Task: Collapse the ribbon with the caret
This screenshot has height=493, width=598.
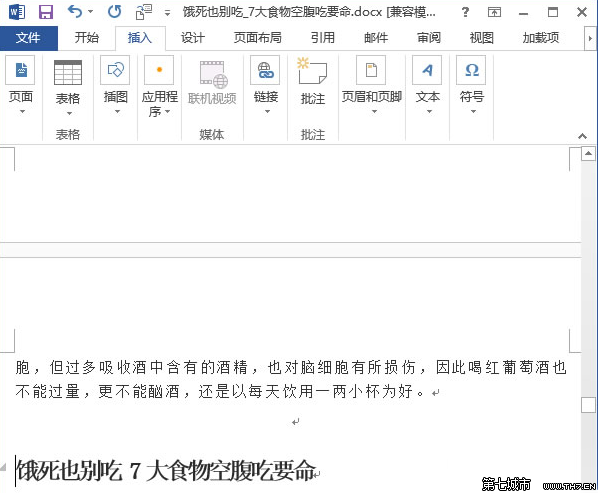Action: (x=582, y=136)
